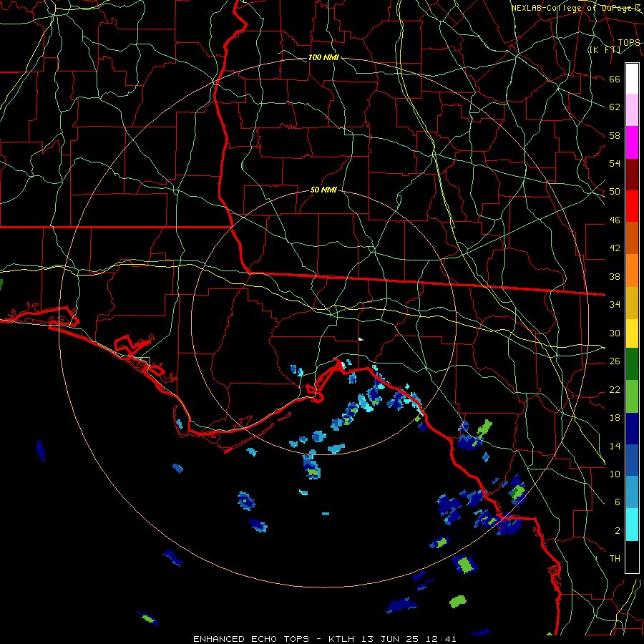Select the magenta swatch in the color bar

click(632, 142)
